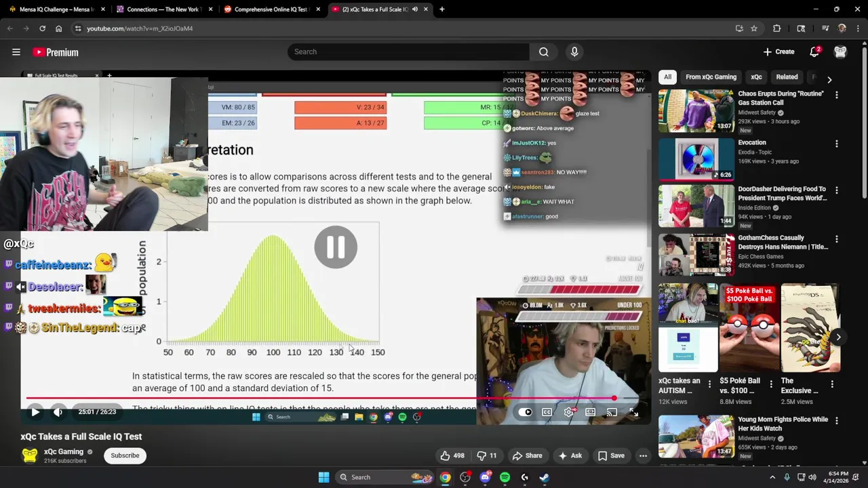868x488 pixels.
Task: Install app icon in the address bar
Action: (x=739, y=28)
